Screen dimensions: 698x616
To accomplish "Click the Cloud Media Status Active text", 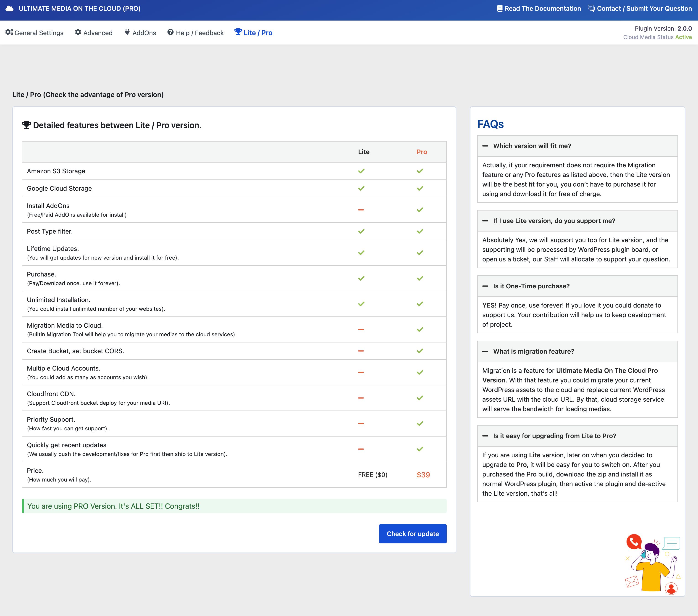I will pyautogui.click(x=657, y=37).
